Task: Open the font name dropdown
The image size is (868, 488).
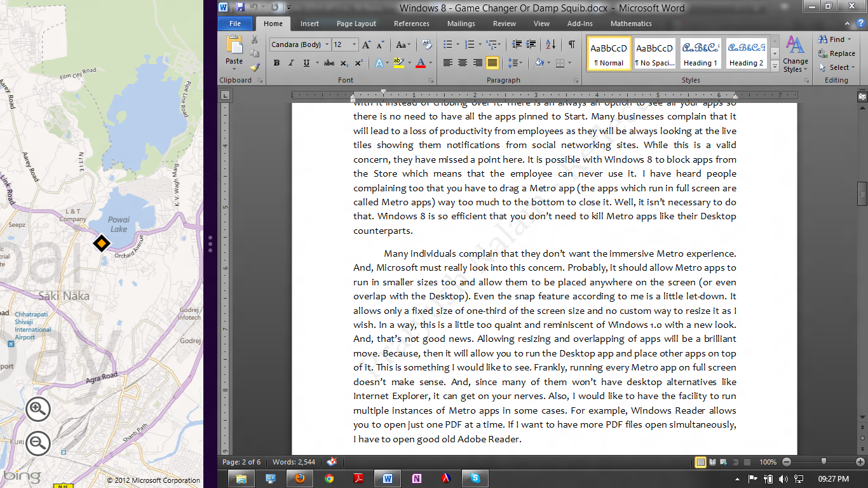Action: (327, 44)
